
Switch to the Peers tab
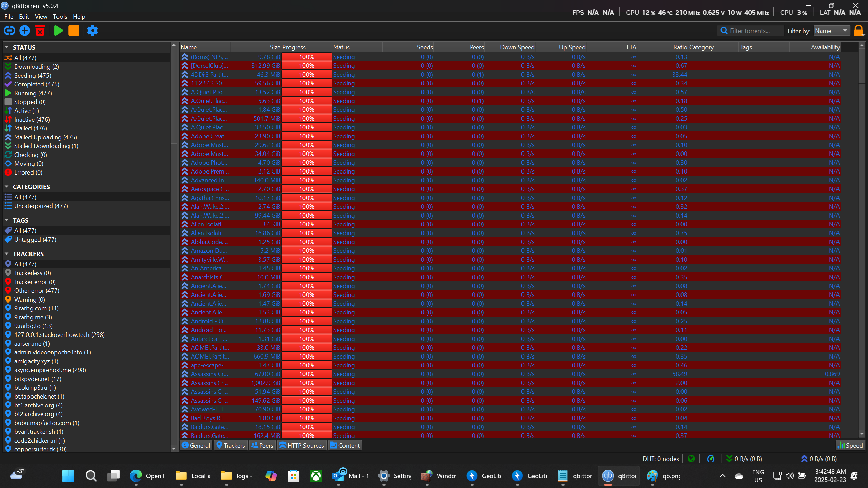[x=262, y=445]
